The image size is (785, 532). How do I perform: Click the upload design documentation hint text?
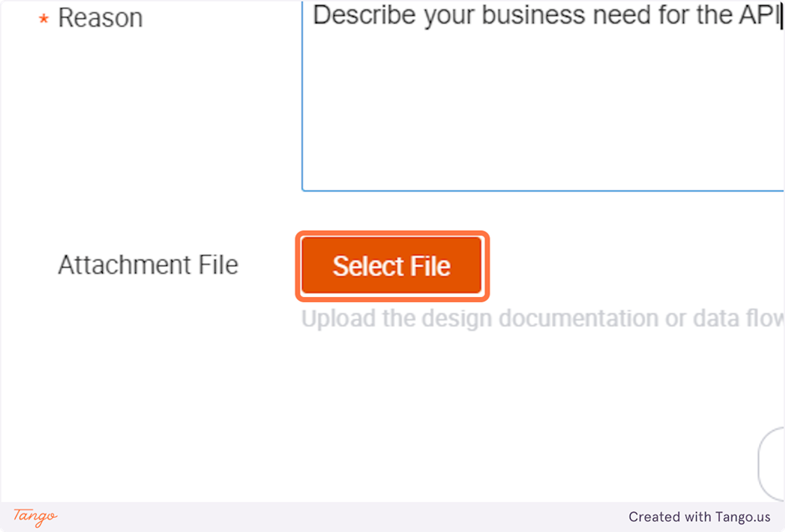pos(502,319)
